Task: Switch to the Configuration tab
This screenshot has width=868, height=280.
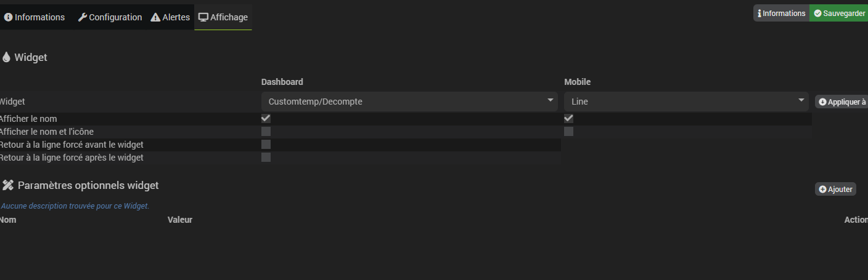Action: pos(110,17)
